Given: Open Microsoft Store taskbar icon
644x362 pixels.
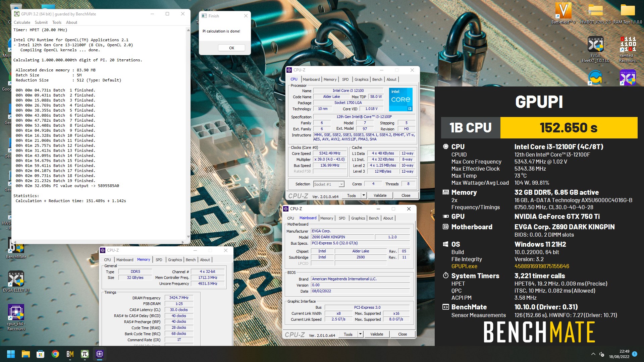Looking at the screenshot, I should click(x=40, y=354).
